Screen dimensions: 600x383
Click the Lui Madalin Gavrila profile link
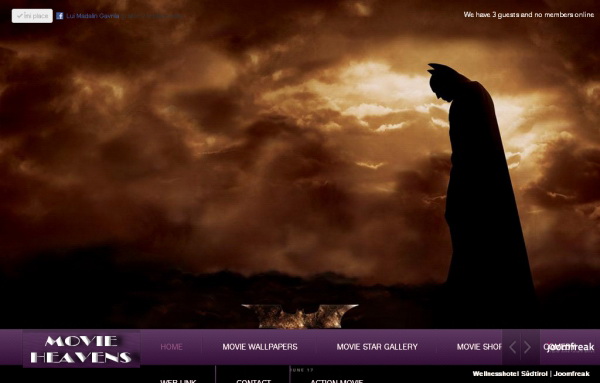(x=93, y=16)
